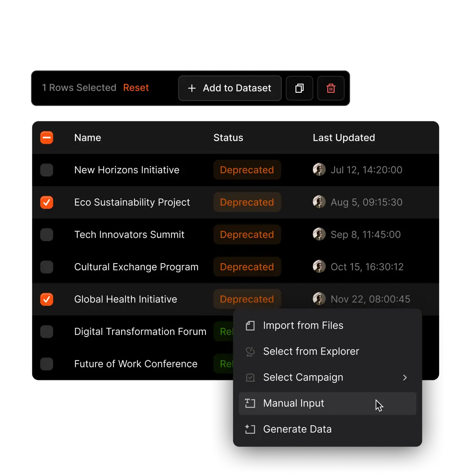Click the Deprecated badge for Cultural Exchange Program
Screen dimensions: 464x476
(x=247, y=267)
